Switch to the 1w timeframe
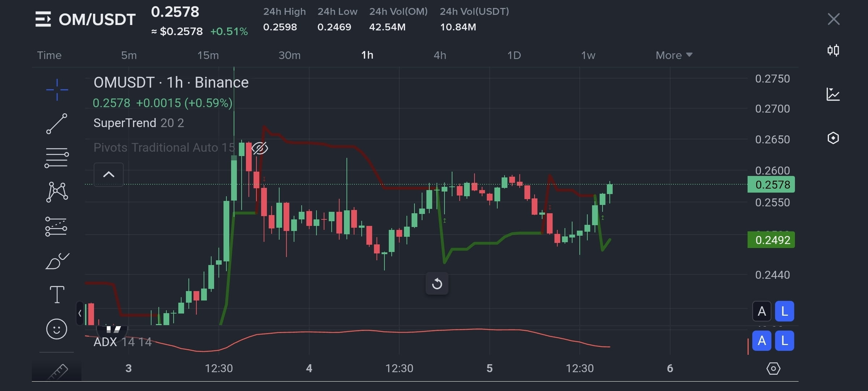The height and width of the screenshot is (391, 868). pyautogui.click(x=588, y=55)
